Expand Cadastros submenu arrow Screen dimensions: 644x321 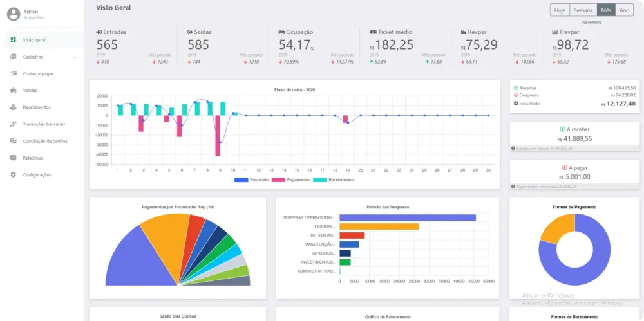coord(74,57)
